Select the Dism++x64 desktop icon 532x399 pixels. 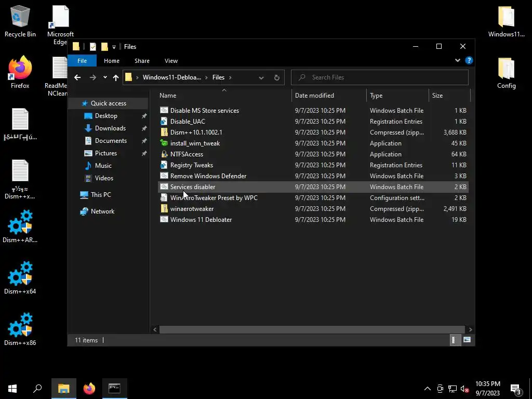point(20,277)
